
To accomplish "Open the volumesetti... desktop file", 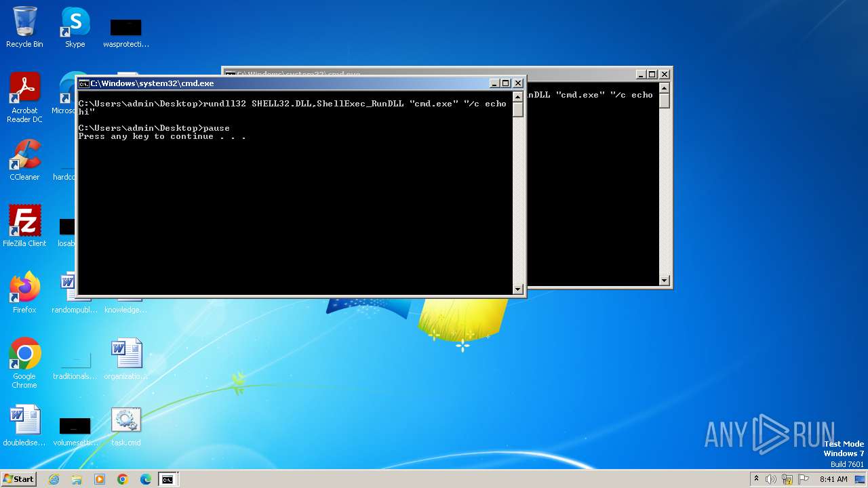I will tap(75, 431).
